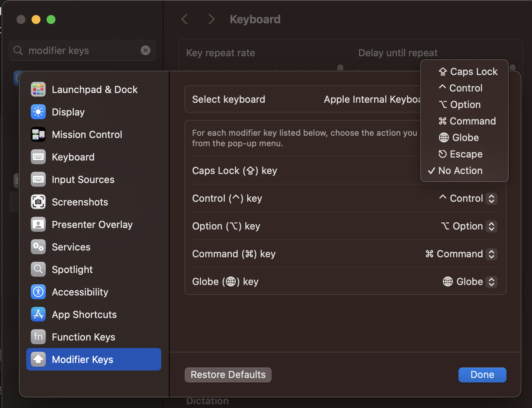Open Input Sources settings
The width and height of the screenshot is (532, 408).
click(83, 179)
